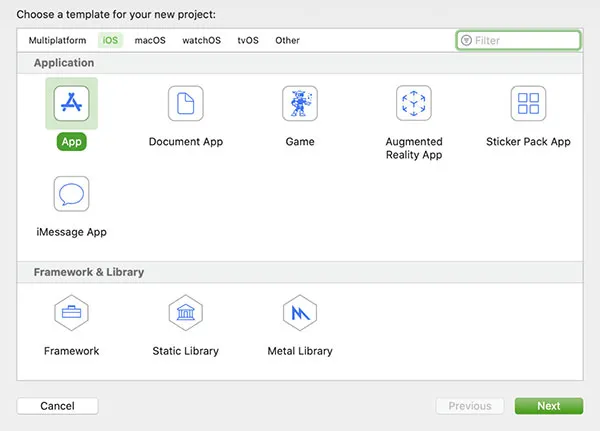Click the Previous button
Image resolution: width=600 pixels, height=431 pixels.
470,406
